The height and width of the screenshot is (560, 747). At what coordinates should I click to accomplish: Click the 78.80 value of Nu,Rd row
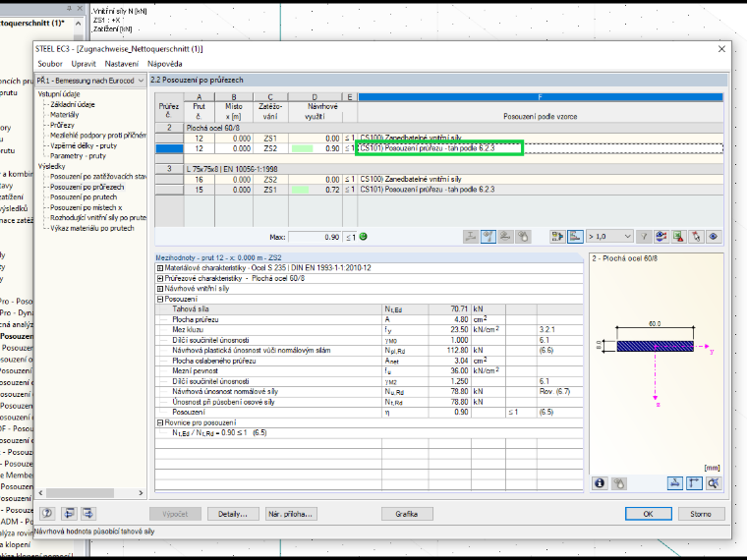coord(449,391)
